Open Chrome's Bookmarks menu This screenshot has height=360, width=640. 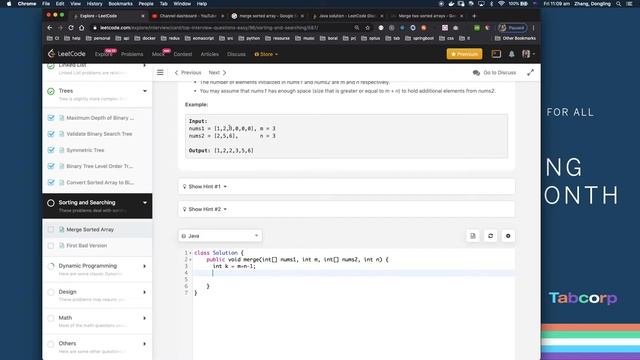pos(120,4)
